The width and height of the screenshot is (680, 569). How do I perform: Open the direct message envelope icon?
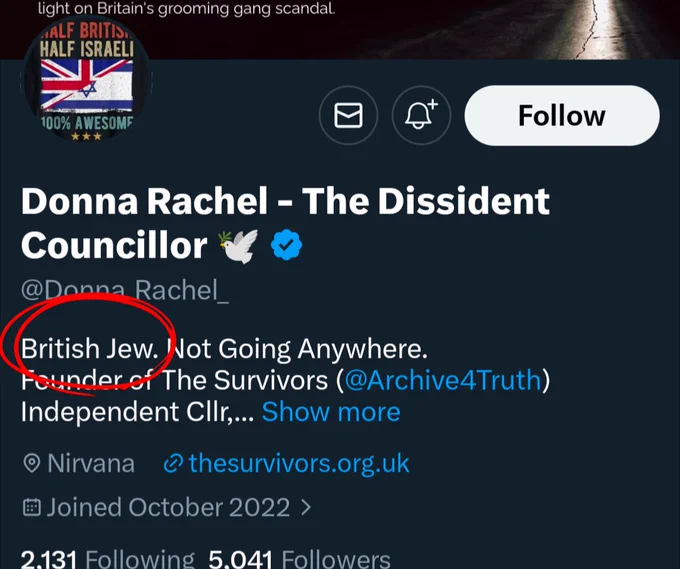(348, 115)
